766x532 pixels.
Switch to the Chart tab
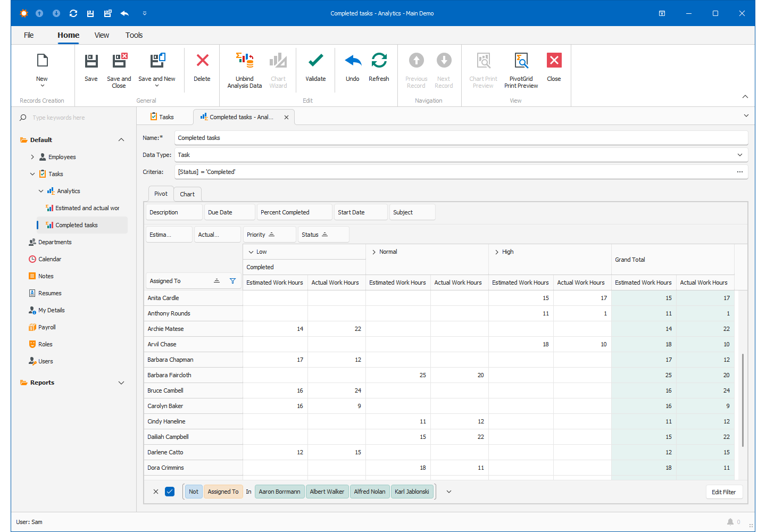coord(187,194)
